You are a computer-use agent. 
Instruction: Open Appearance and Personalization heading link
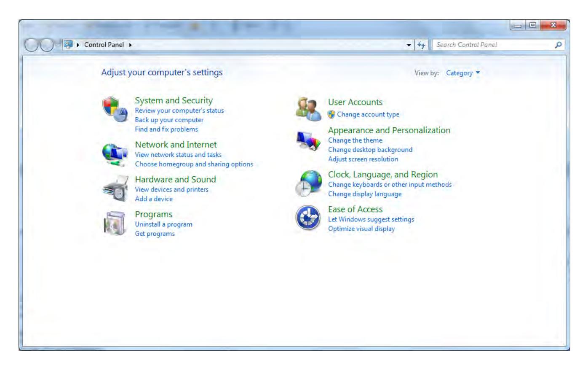click(x=389, y=130)
